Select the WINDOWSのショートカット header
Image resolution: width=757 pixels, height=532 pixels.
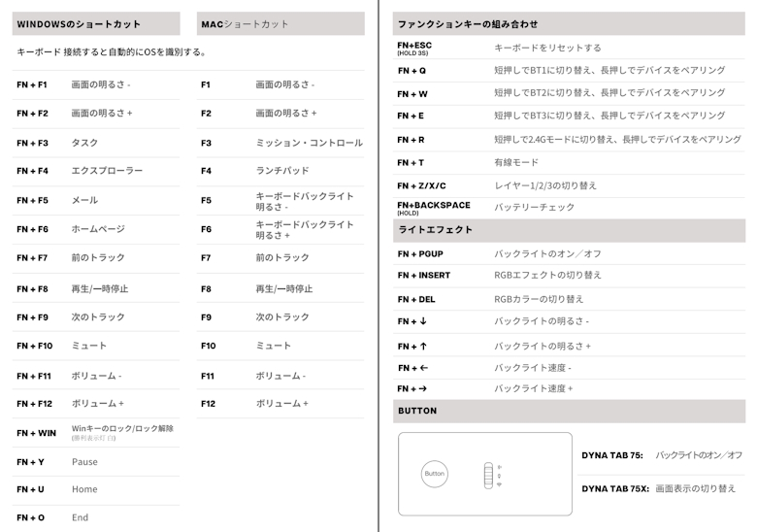click(x=79, y=24)
